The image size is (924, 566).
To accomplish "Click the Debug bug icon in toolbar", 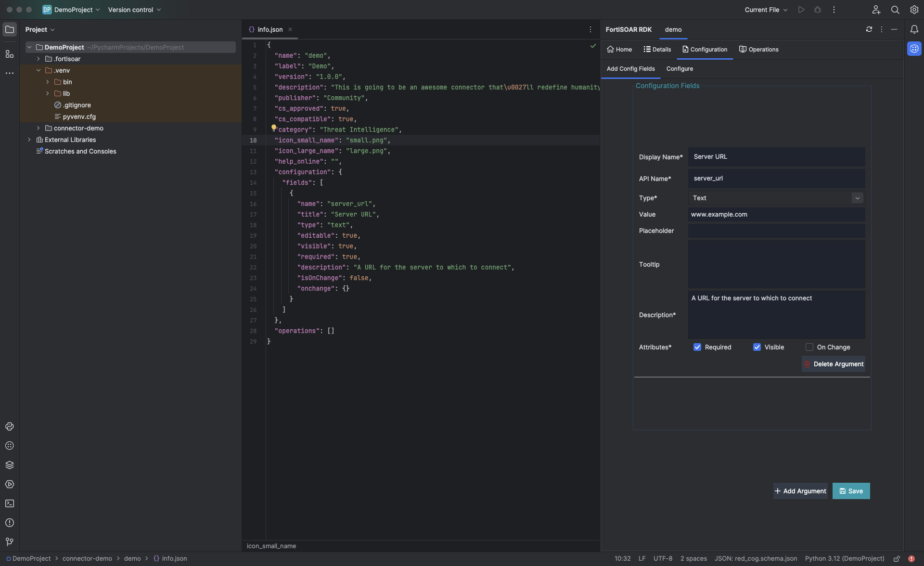I will click(x=818, y=10).
